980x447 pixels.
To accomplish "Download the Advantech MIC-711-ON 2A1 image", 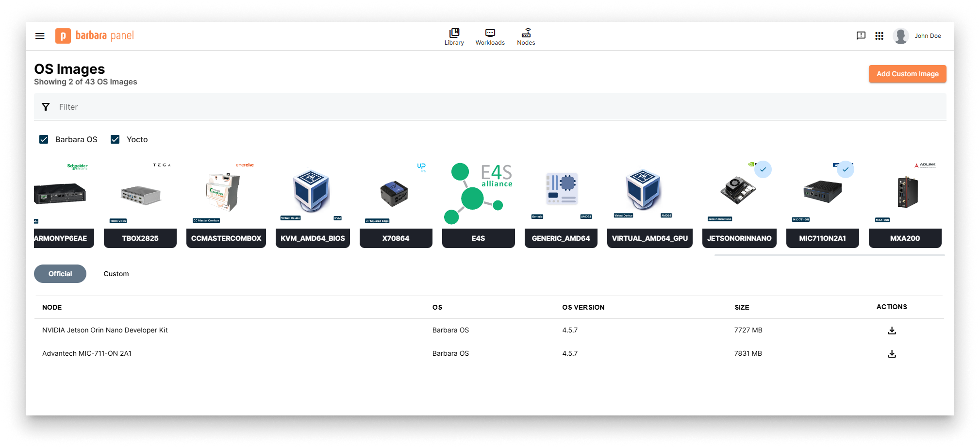I will (x=892, y=354).
